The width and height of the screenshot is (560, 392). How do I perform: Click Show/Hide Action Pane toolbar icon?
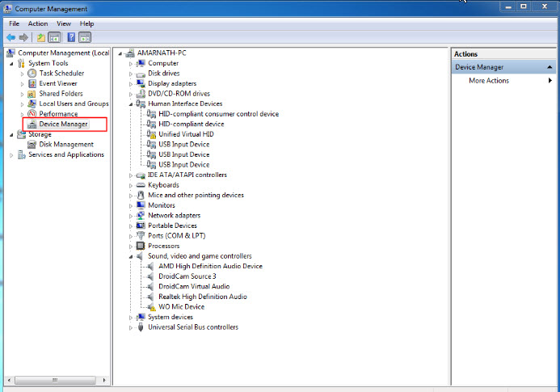(85, 37)
